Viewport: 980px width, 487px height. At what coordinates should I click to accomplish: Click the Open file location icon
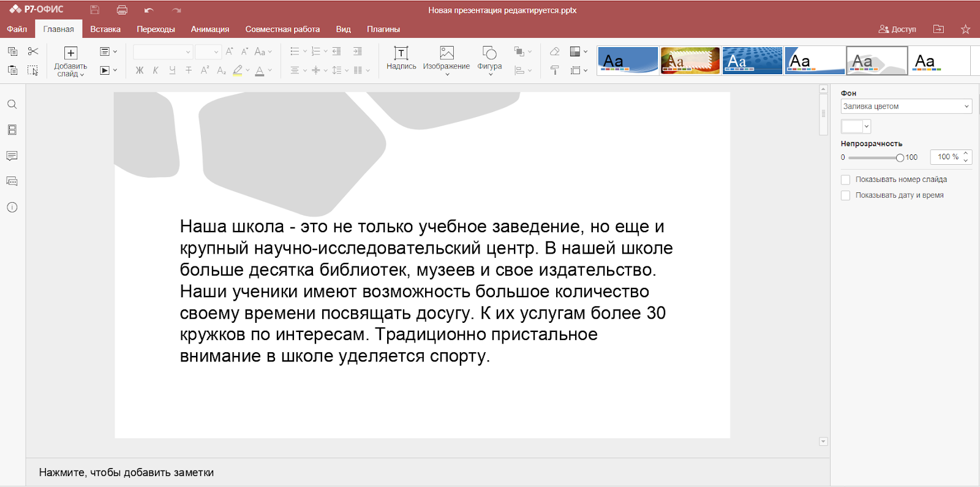[x=938, y=29]
